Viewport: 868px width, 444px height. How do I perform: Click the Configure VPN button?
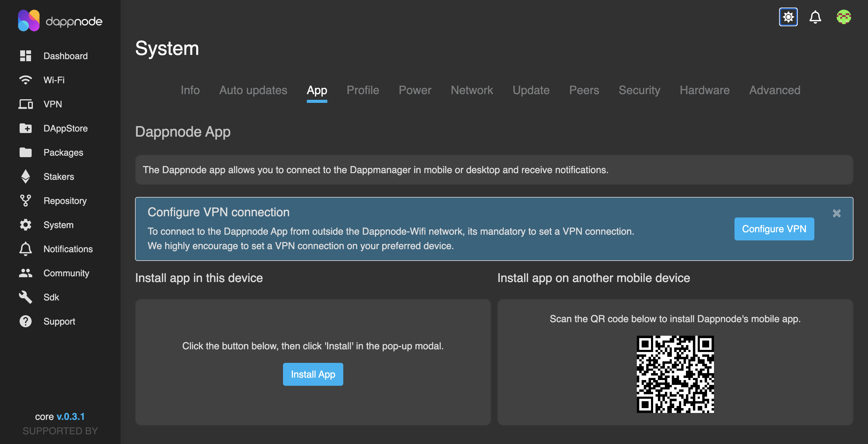point(774,229)
